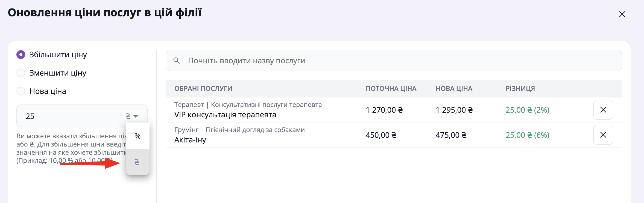
Task: Select Зменшити ціну radio option
Action: pyautogui.click(x=21, y=73)
